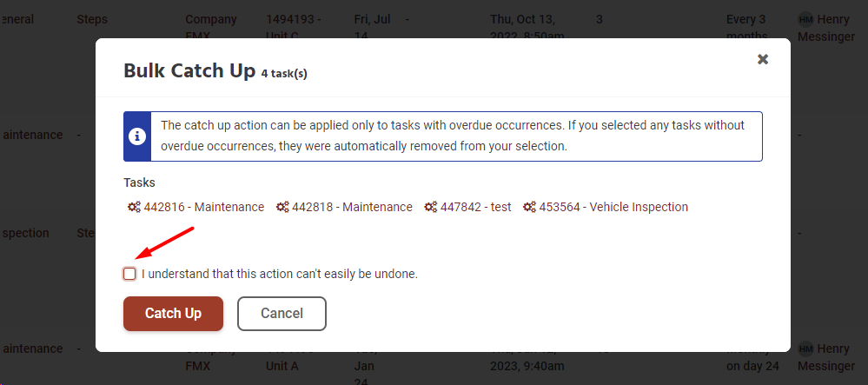Image resolution: width=868 pixels, height=385 pixels.
Task: Open the "447842 - test" task link
Action: coord(475,207)
